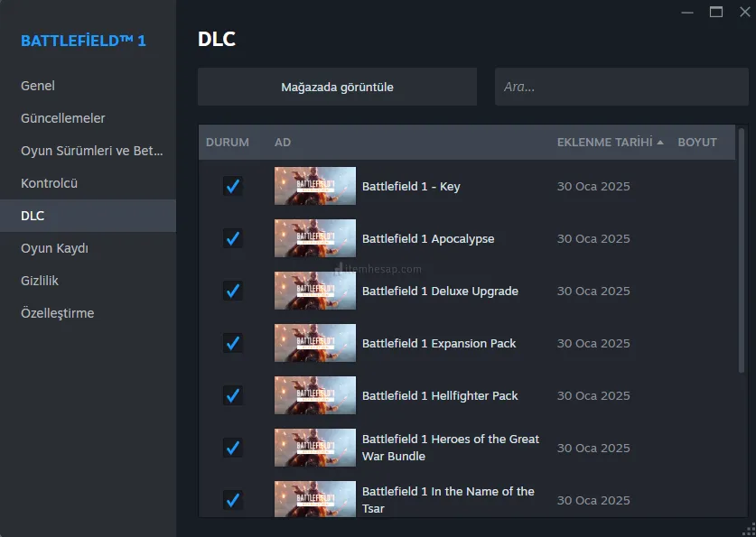Click the BOYUT column header
The image size is (756, 537).
697,143
